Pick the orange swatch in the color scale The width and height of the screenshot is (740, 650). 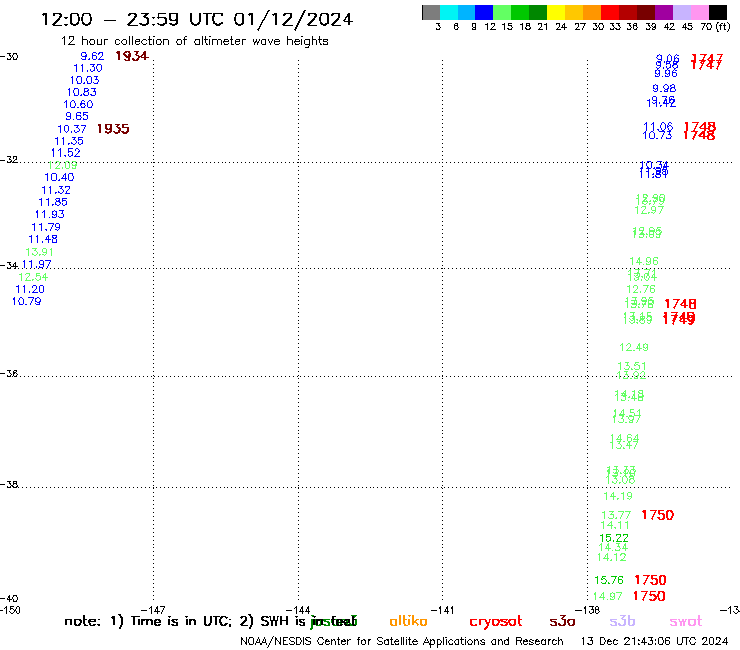592,12
